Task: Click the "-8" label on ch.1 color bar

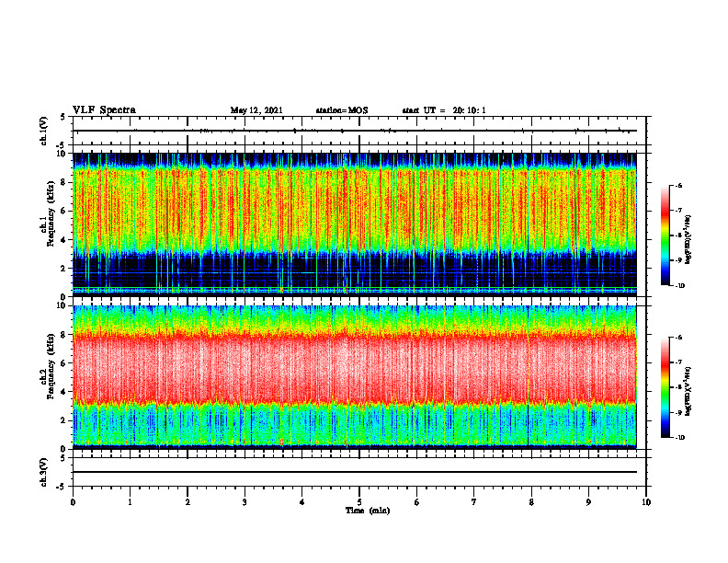Action: [x=679, y=236]
